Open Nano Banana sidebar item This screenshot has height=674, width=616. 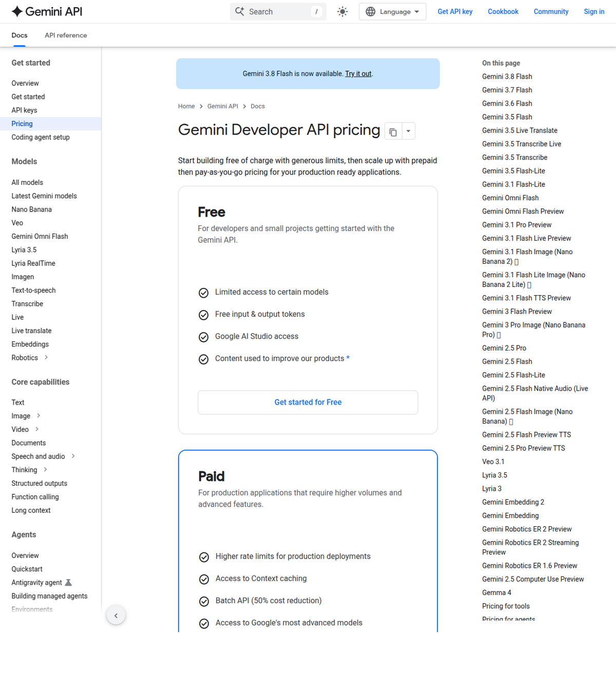(31, 209)
